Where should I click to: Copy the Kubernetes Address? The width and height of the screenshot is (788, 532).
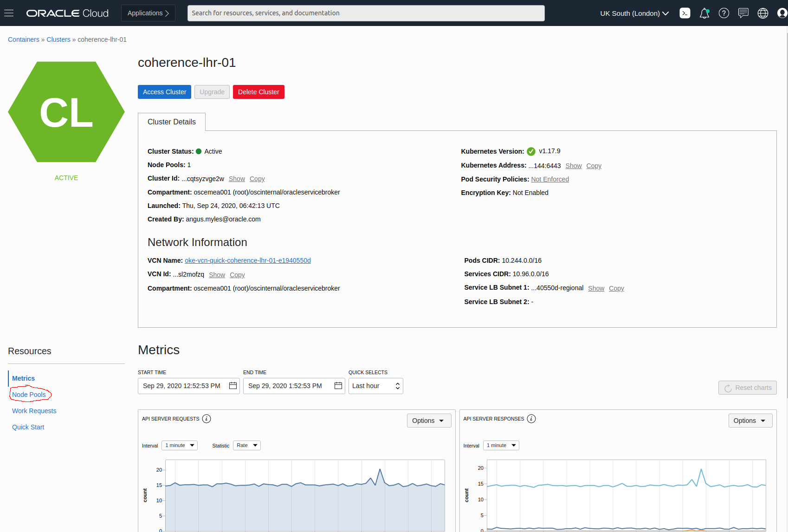click(x=594, y=166)
